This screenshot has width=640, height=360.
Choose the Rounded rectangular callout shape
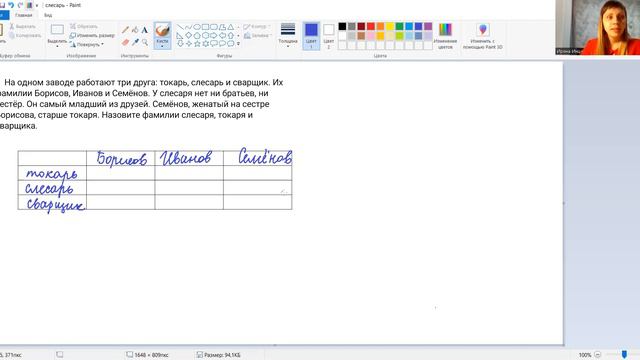tap(214, 44)
